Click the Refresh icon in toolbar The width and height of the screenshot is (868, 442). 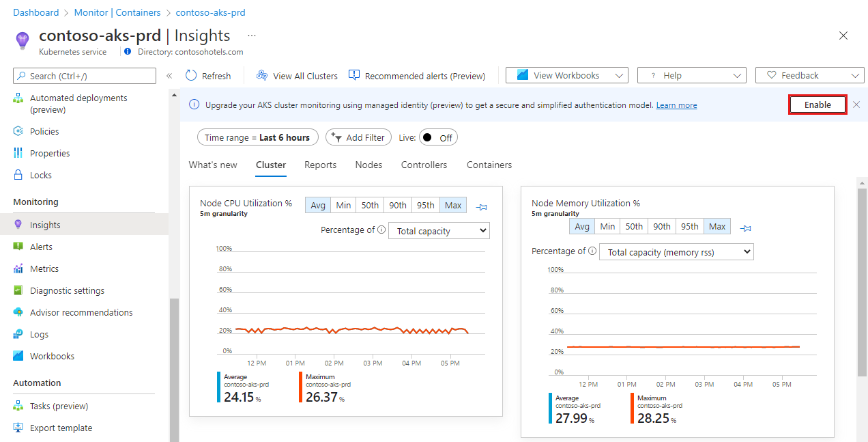pos(191,76)
